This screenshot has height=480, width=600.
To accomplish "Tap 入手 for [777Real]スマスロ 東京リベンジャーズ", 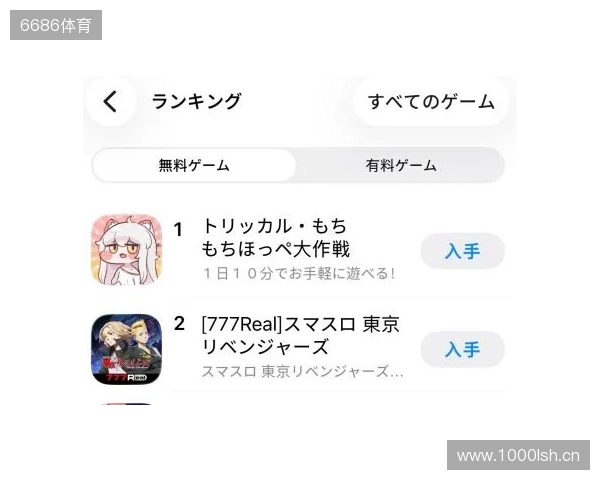I will (463, 349).
